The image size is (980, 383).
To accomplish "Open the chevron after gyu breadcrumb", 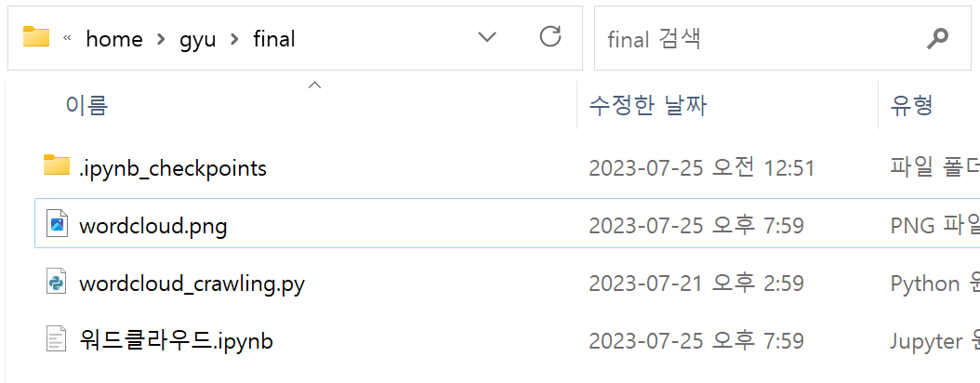I will coord(234,39).
